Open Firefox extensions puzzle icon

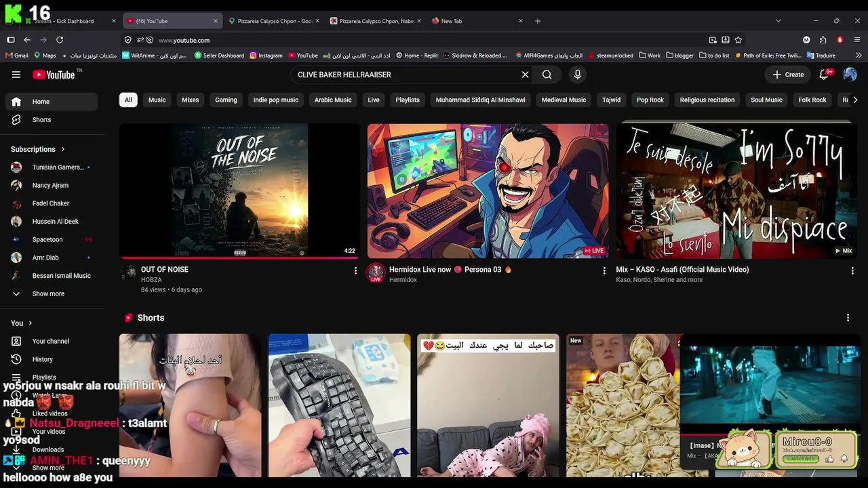pos(823,40)
